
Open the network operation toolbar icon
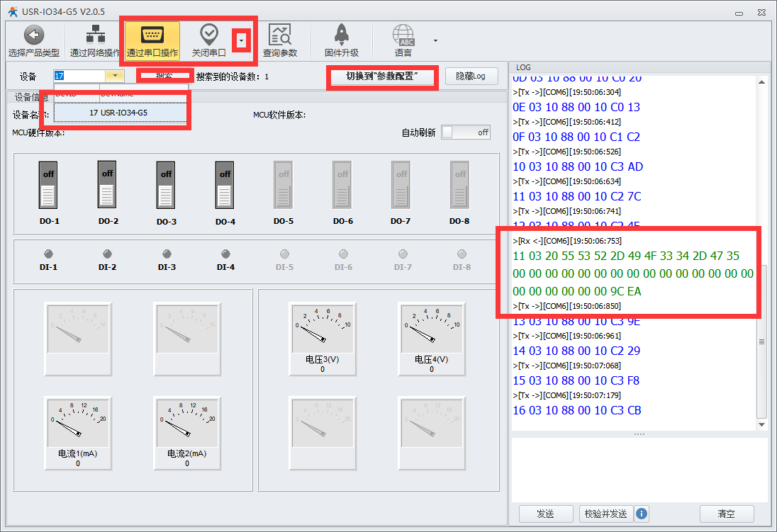click(x=96, y=35)
